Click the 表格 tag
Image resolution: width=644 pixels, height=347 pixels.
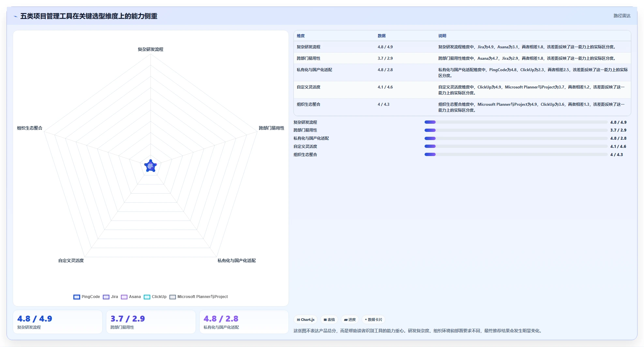329,320
